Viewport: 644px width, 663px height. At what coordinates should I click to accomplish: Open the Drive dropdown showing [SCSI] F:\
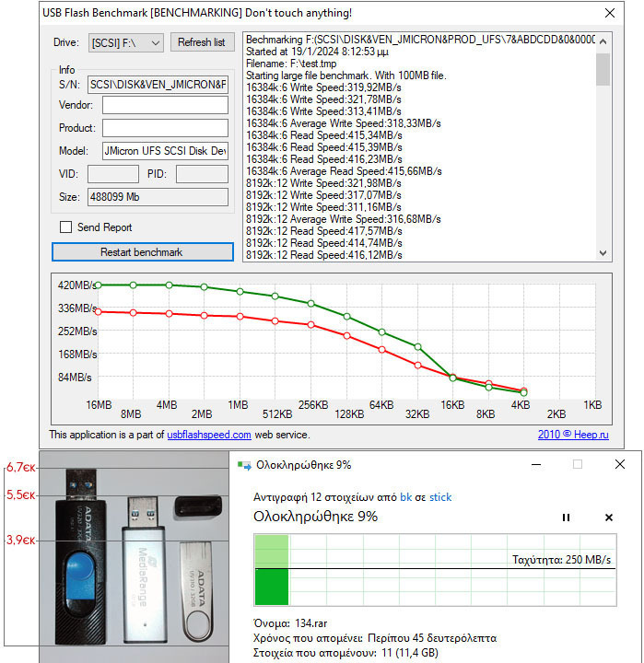point(126,42)
